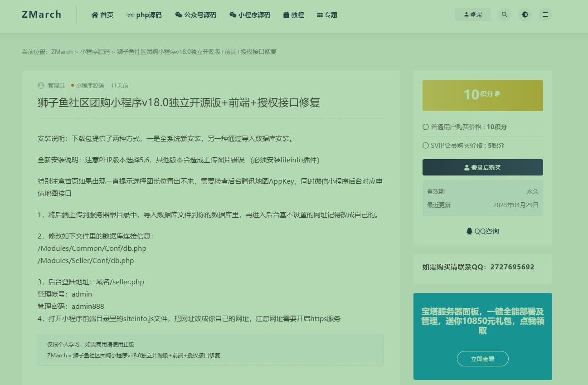Click the 宝塔服务器面板 promo headline
Image resolution: width=588 pixels, height=385 pixels.
coord(482,321)
